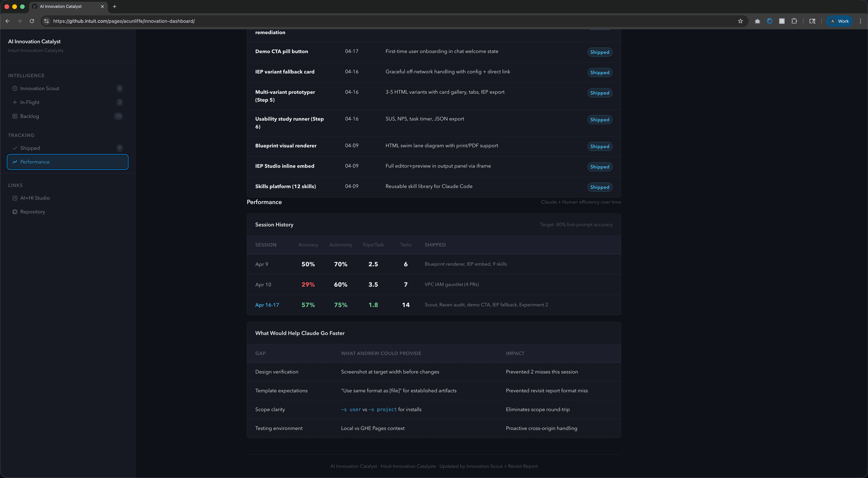Bookmark this page with the star icon
The width and height of the screenshot is (868, 478).
[740, 21]
